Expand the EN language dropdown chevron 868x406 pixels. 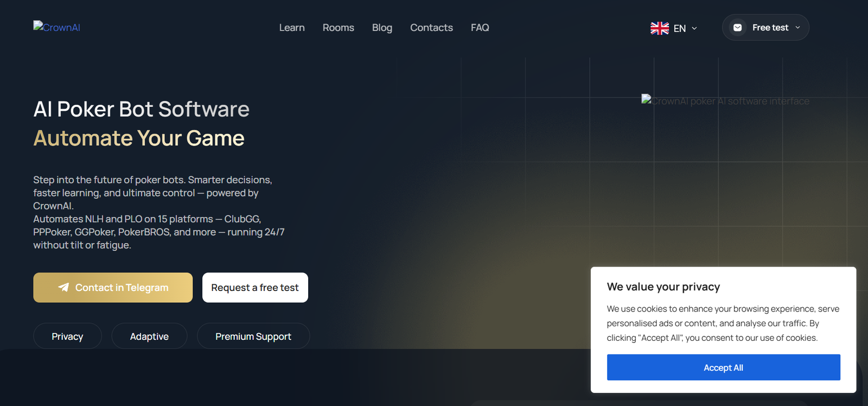click(x=694, y=28)
